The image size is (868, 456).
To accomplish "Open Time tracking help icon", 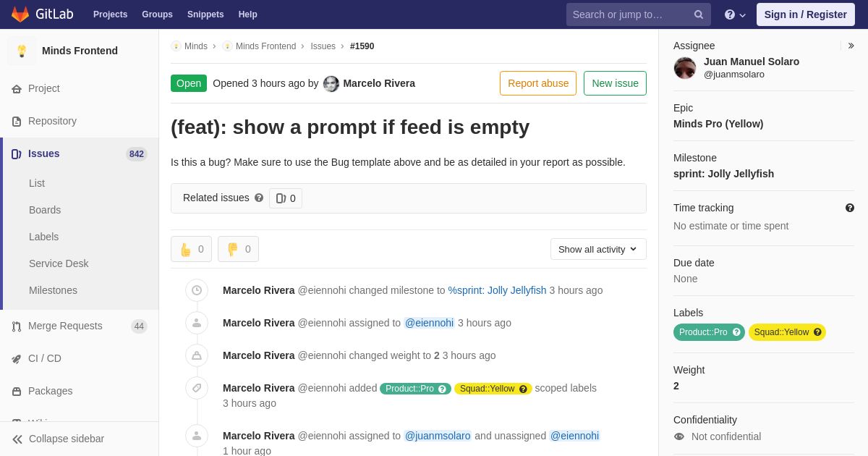I will click(850, 208).
